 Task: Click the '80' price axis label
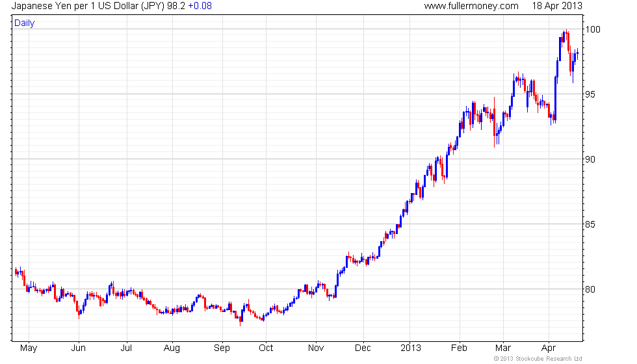click(x=590, y=289)
